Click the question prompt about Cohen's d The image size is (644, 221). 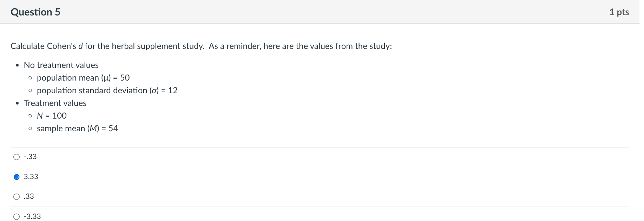point(201,46)
